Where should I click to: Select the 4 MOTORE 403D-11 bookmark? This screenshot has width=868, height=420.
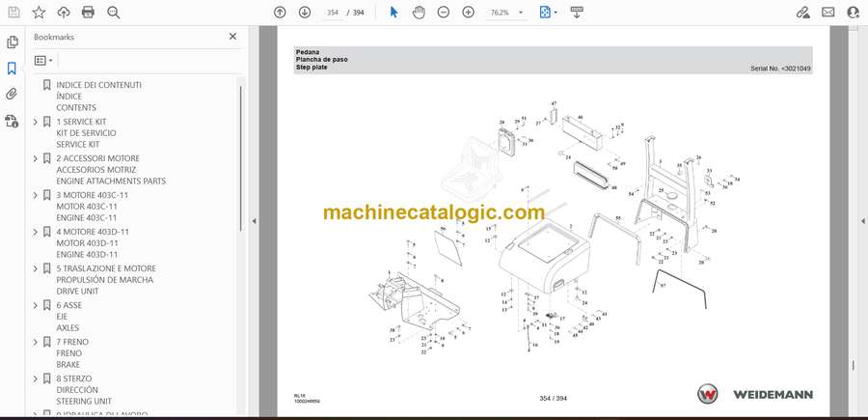(x=93, y=242)
